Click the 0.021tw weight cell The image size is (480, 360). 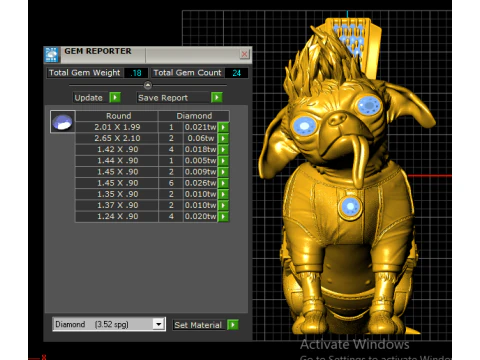point(200,127)
